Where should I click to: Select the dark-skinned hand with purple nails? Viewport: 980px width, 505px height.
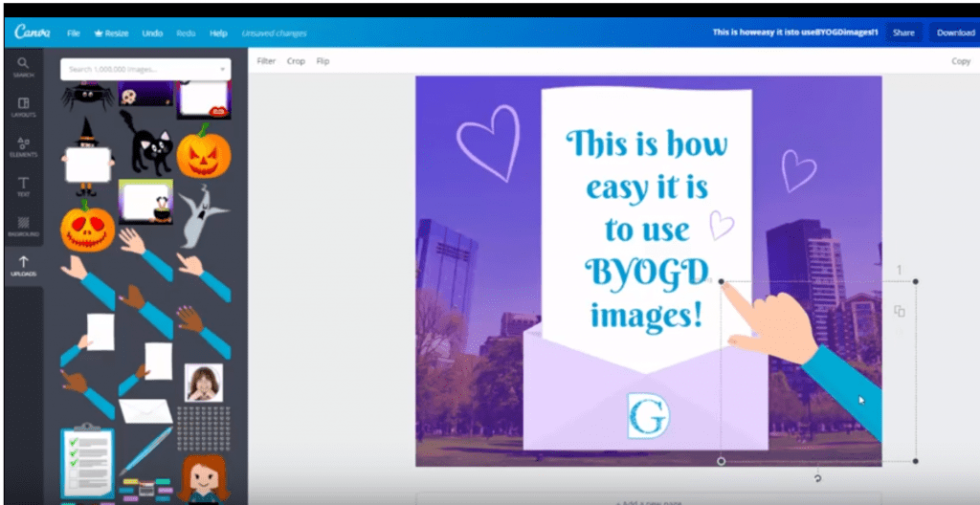(204, 332)
